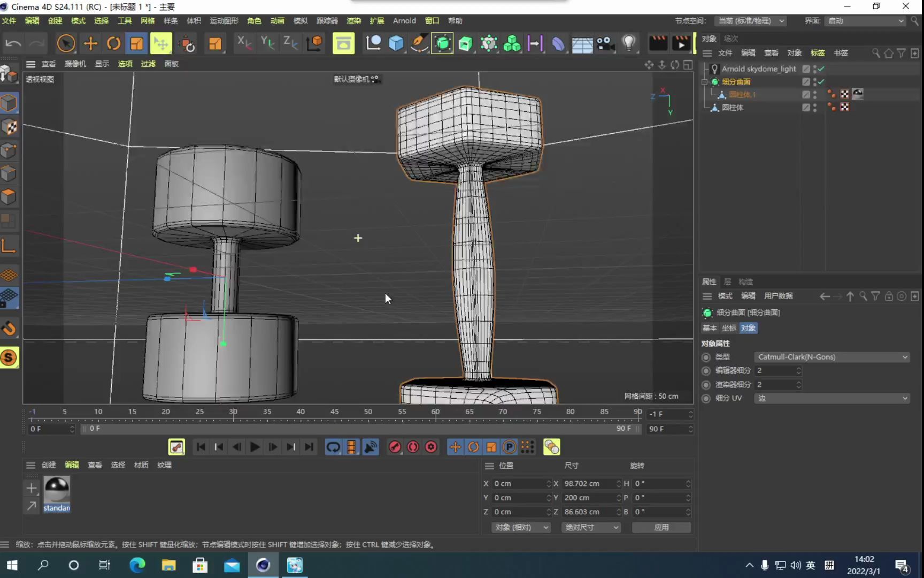Open the Subdivision Surface generator icon
Image resolution: width=924 pixels, height=578 pixels.
pos(442,43)
